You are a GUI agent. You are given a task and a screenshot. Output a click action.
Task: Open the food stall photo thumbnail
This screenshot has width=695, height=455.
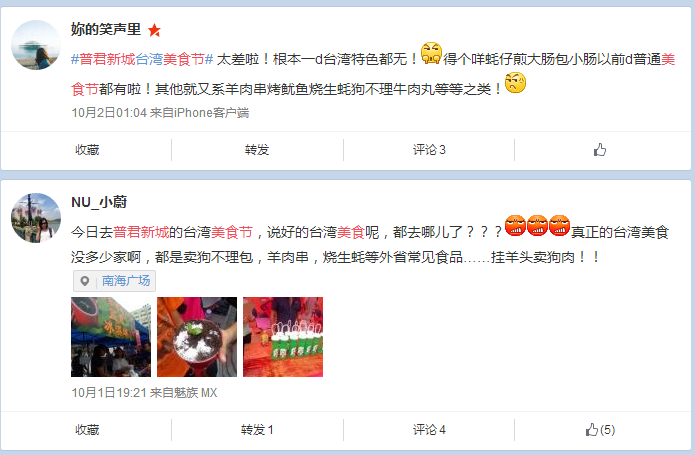tap(111, 337)
